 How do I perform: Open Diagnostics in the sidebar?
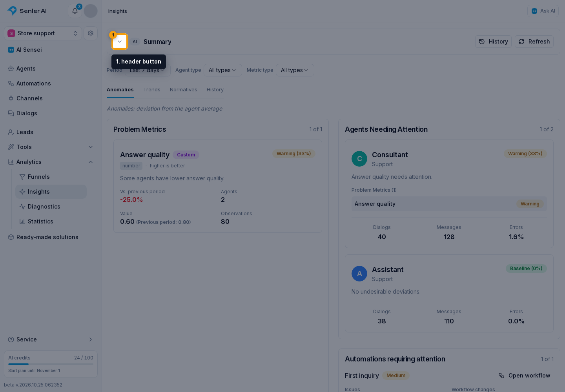pos(51,207)
